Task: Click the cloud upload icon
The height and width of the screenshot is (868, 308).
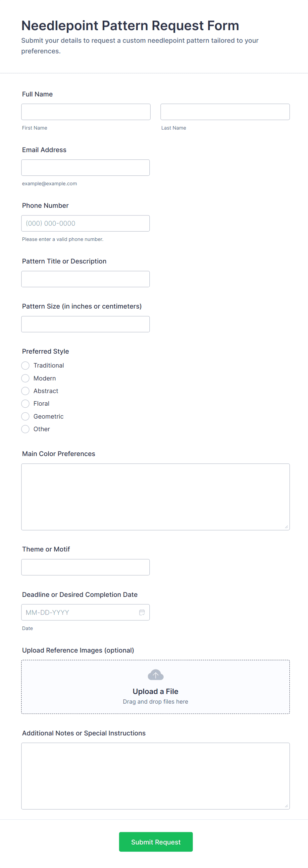Action: tap(156, 675)
